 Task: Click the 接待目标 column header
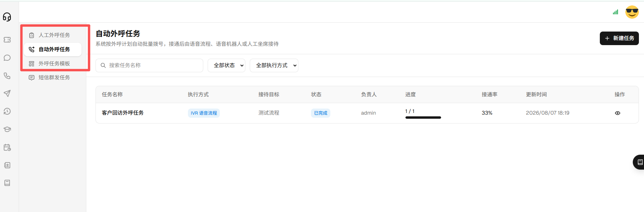point(269,95)
